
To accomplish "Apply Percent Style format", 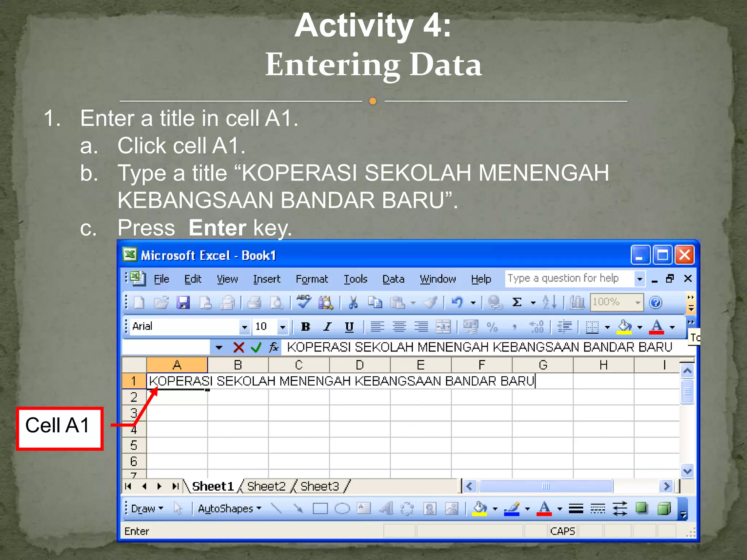I will 492,327.
